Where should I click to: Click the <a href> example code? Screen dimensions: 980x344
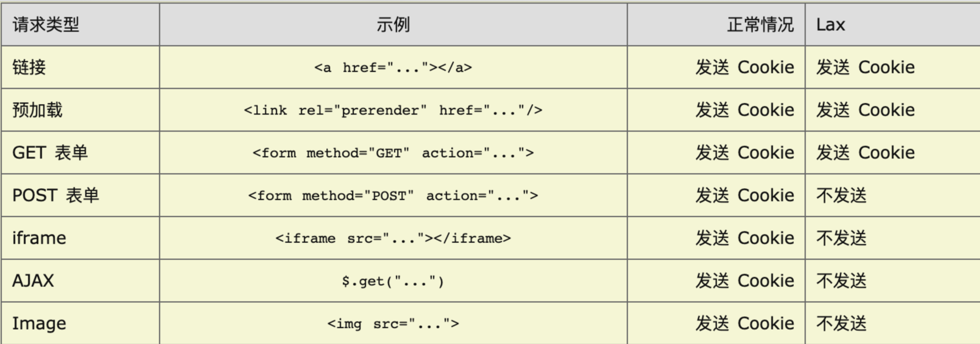[393, 67]
